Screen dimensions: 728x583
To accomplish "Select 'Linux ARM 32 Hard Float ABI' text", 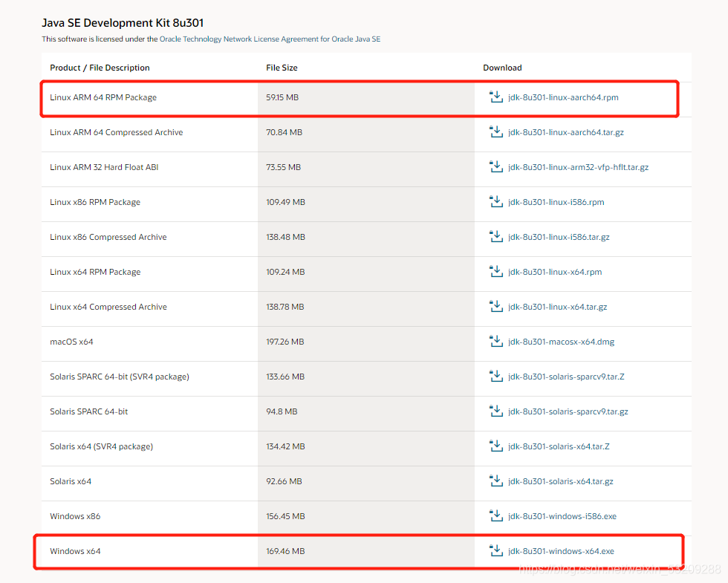I will point(104,167).
